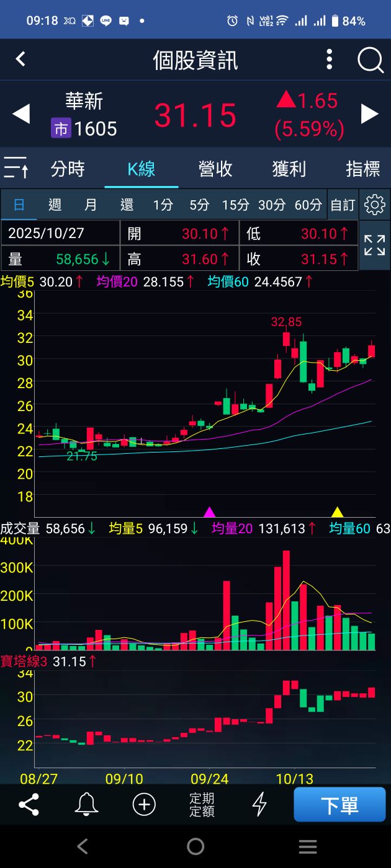Go to next stock with right triangle
This screenshot has width=391, height=868.
370,114
